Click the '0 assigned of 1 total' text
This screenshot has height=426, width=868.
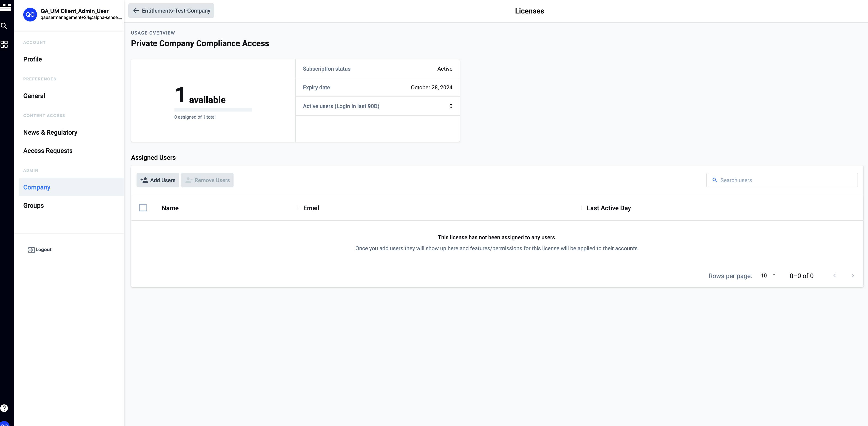tap(195, 117)
